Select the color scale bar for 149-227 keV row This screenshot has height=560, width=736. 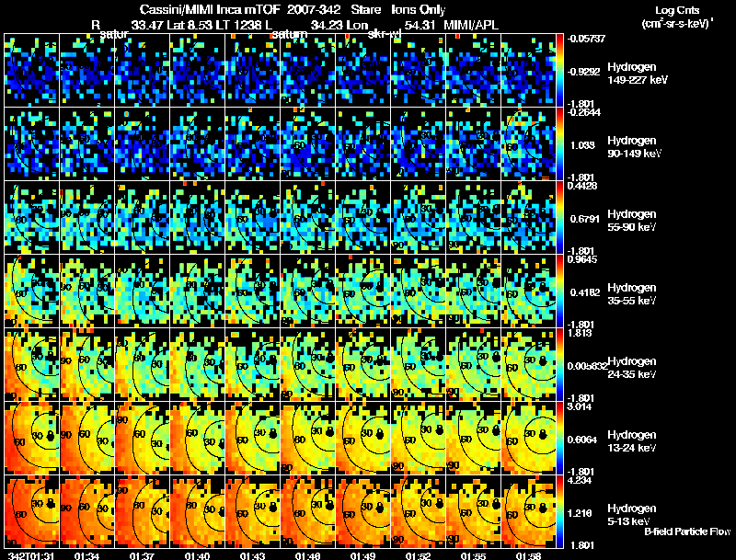559,71
